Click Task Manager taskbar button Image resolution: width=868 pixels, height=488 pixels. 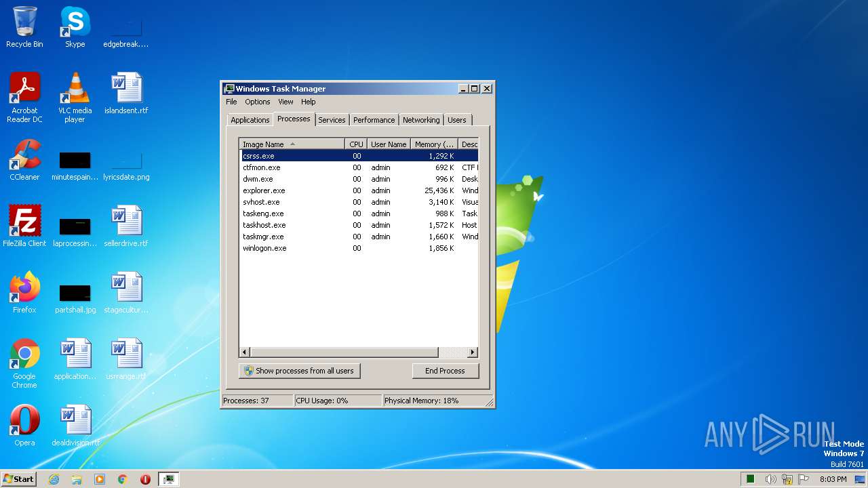point(168,479)
